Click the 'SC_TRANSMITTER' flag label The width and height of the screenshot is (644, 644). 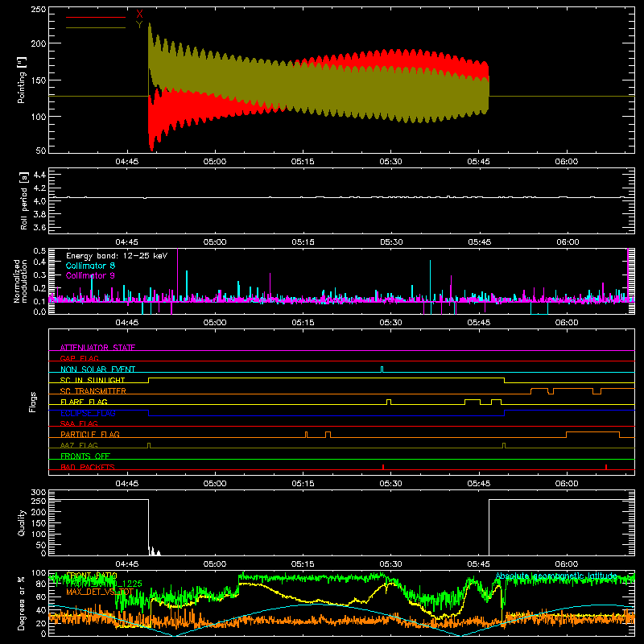[x=93, y=391]
